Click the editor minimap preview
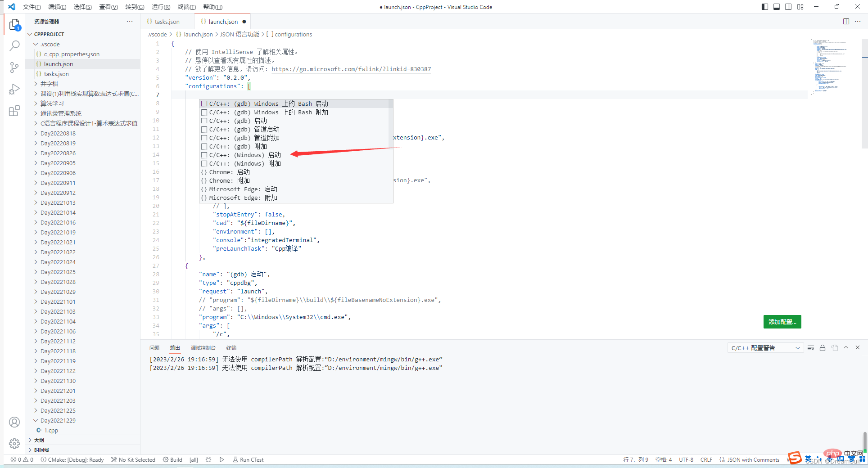The height and width of the screenshot is (468, 868). point(829,65)
